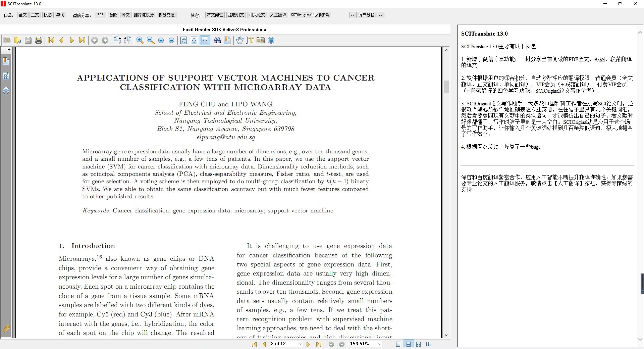Screen dimensions: 644x349
Task: Click the 译文 share button
Action: tap(126, 15)
